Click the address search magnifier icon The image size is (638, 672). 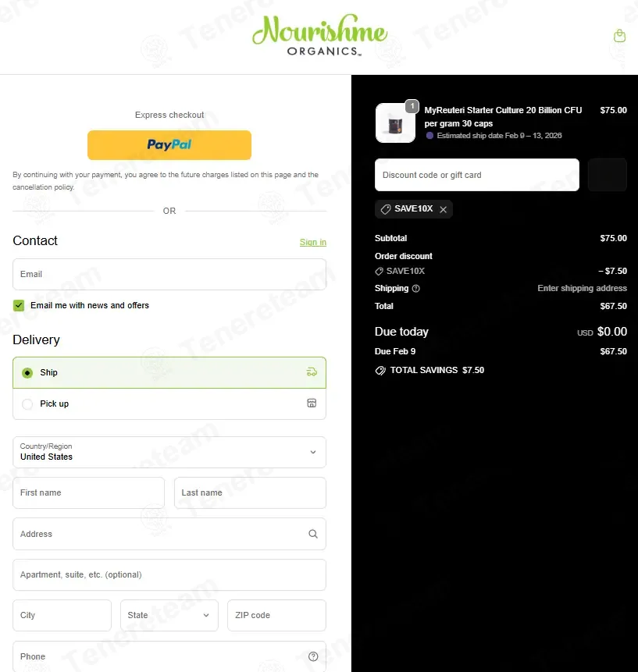(x=313, y=534)
